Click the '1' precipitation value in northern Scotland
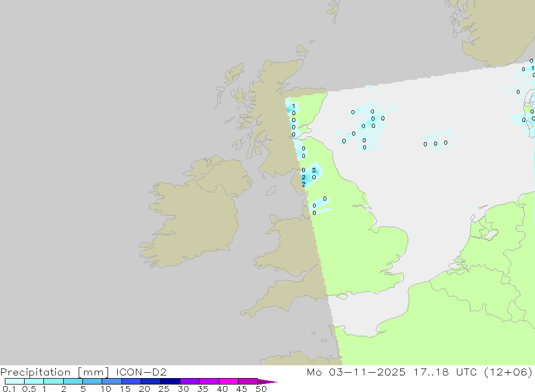Image resolution: width=535 pixels, height=392 pixels. [x=293, y=106]
